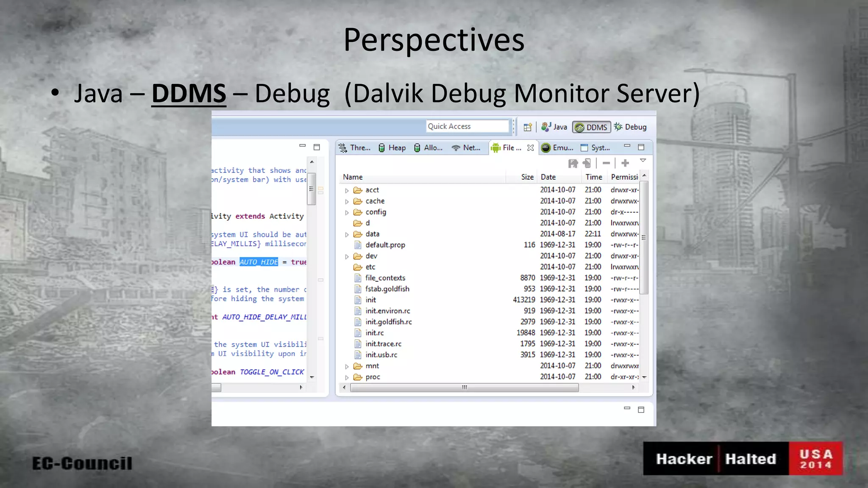
Task: Expand the data folder
Action: click(x=347, y=235)
